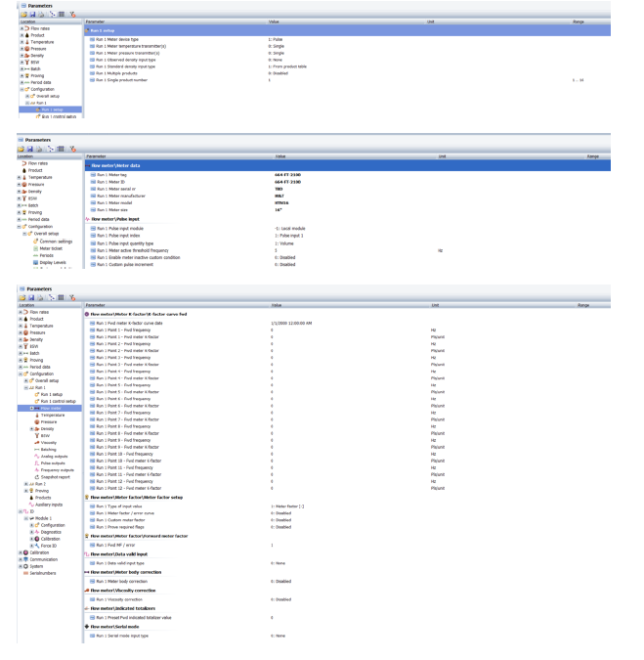Open Snapshot report tree node
The height and width of the screenshot is (660, 644).
pos(55,477)
